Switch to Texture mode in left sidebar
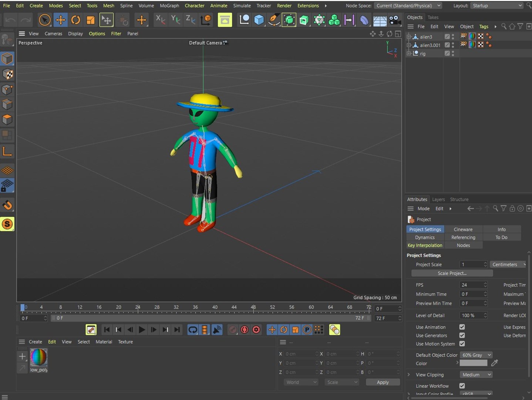 (x=7, y=74)
